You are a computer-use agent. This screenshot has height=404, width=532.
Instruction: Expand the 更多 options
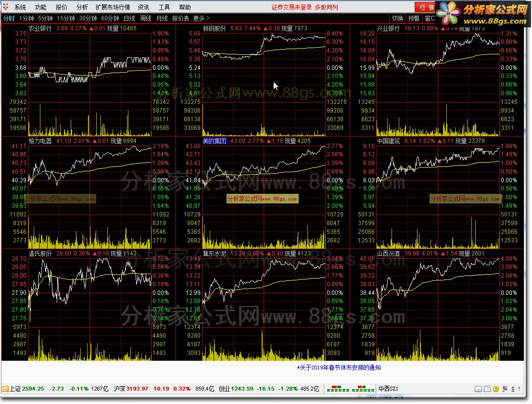tap(201, 18)
